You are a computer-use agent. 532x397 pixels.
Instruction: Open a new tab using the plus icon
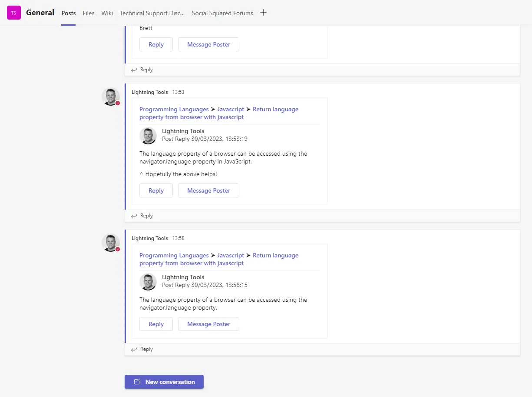point(263,13)
